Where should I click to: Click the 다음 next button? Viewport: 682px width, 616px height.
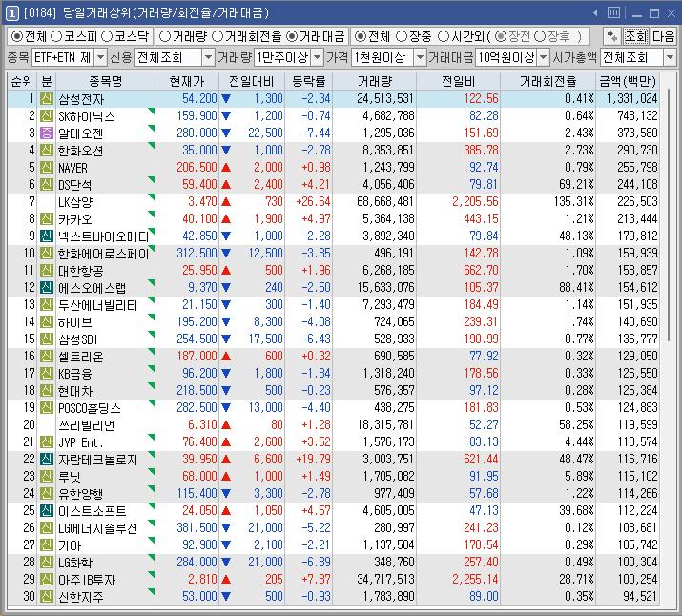[x=663, y=36]
